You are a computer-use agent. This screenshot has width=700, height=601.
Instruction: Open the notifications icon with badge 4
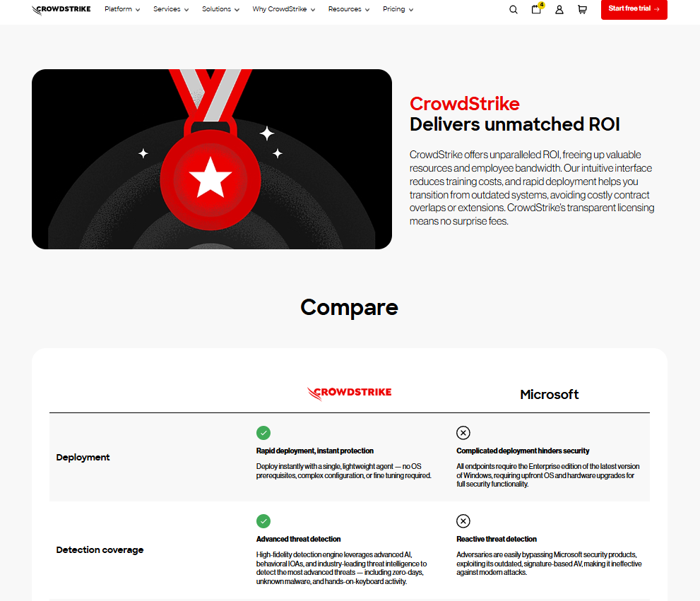tap(536, 9)
